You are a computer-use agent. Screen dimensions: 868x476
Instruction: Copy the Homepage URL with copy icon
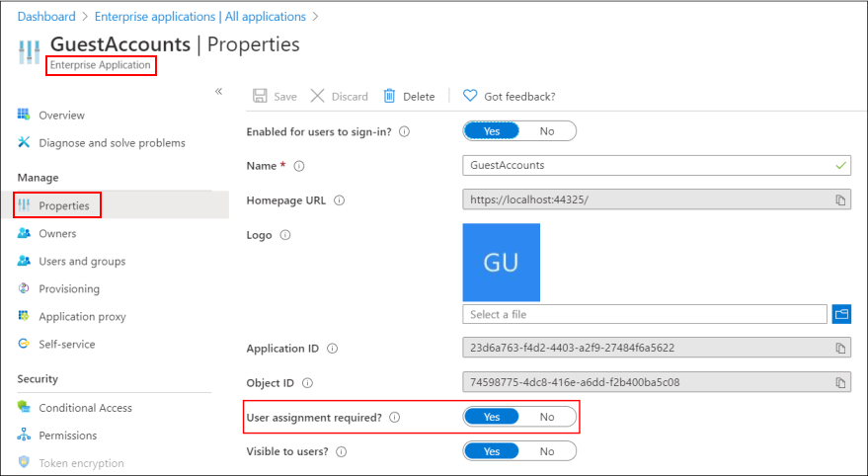(840, 199)
